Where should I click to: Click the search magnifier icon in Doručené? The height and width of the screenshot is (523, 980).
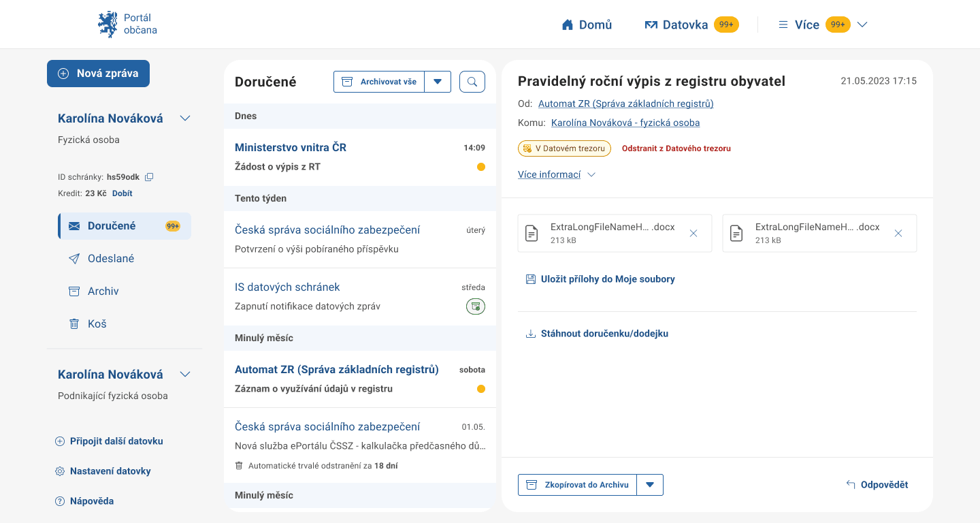pos(472,82)
